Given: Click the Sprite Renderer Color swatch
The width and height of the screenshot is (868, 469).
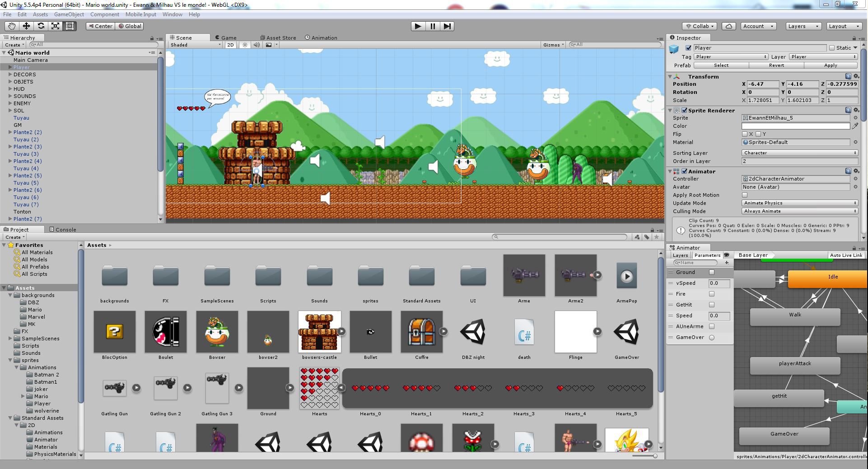Looking at the screenshot, I should tap(795, 126).
